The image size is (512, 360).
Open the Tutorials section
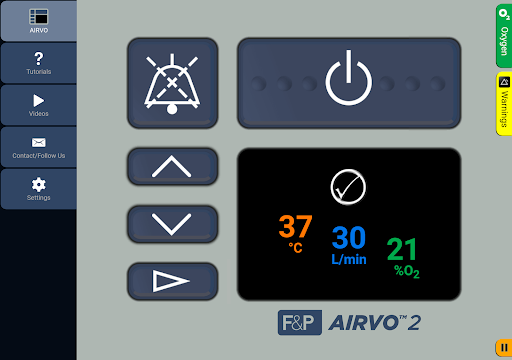tap(39, 63)
